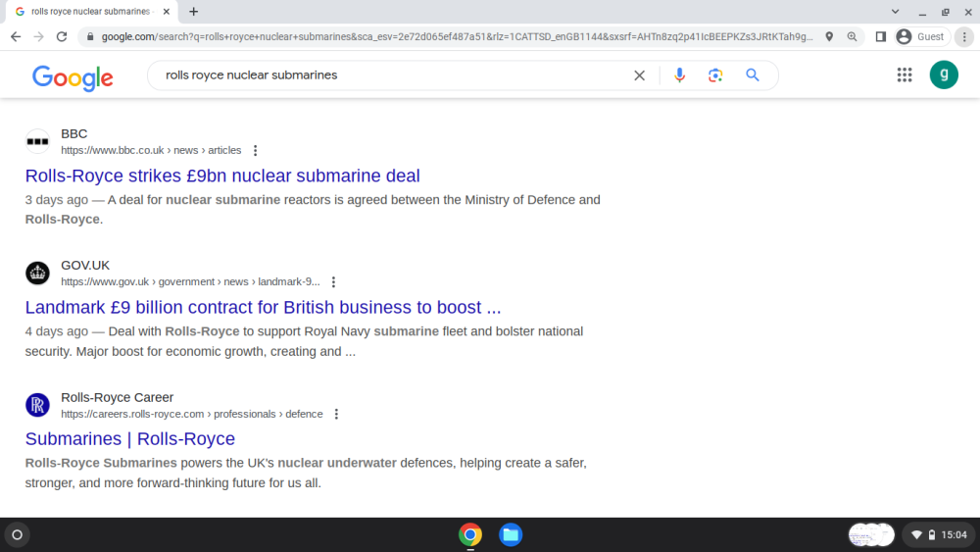The image size is (980, 552).
Task: Click the GOV.UK crown favicon
Action: point(37,274)
